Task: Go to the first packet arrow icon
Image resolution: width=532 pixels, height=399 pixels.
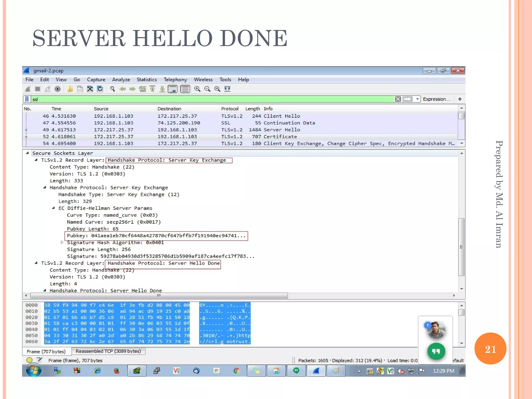Action: click(152, 89)
